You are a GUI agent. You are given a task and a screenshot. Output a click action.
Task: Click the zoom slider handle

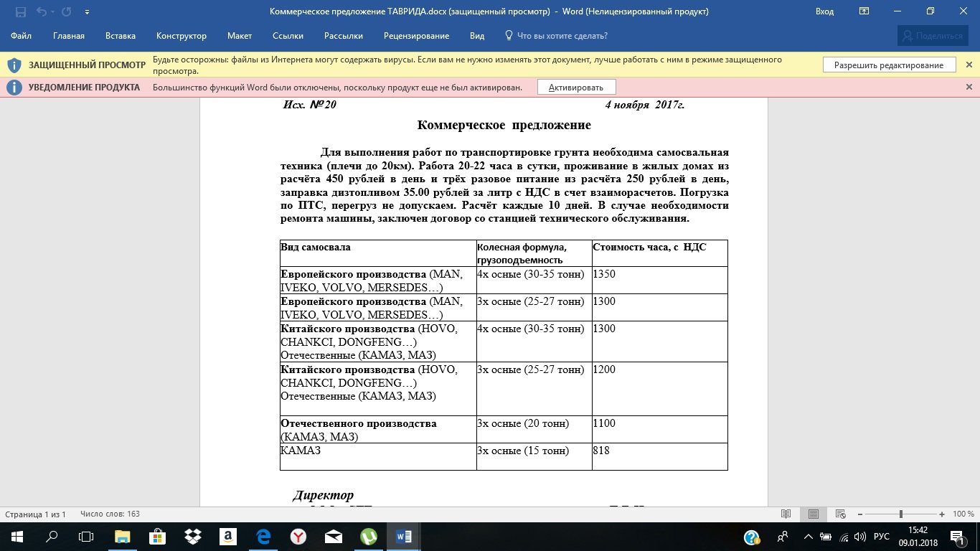point(900,514)
